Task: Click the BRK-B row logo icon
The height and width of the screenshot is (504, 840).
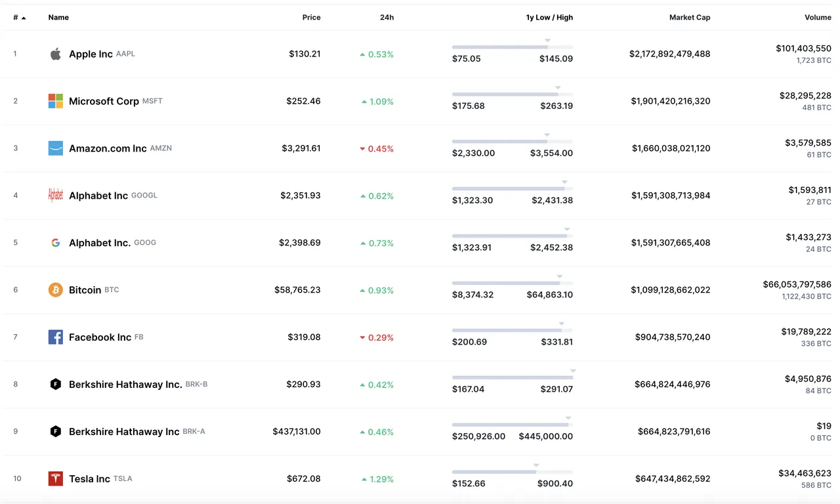Action: click(56, 385)
